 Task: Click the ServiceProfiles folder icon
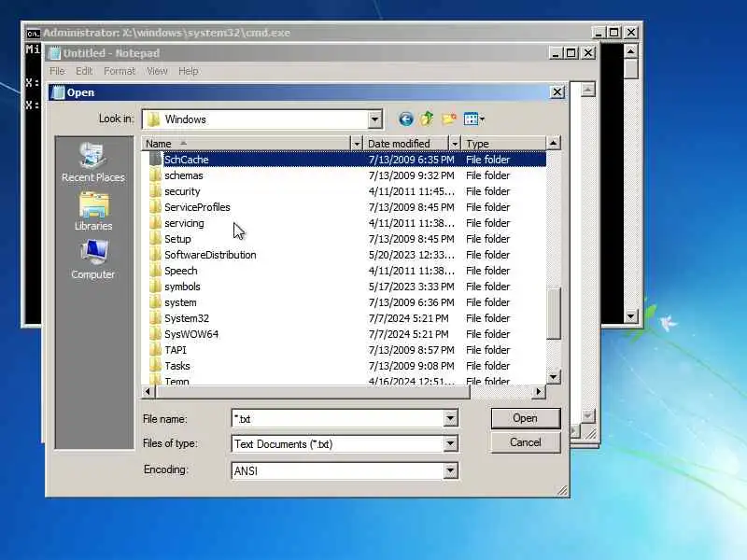click(x=155, y=207)
